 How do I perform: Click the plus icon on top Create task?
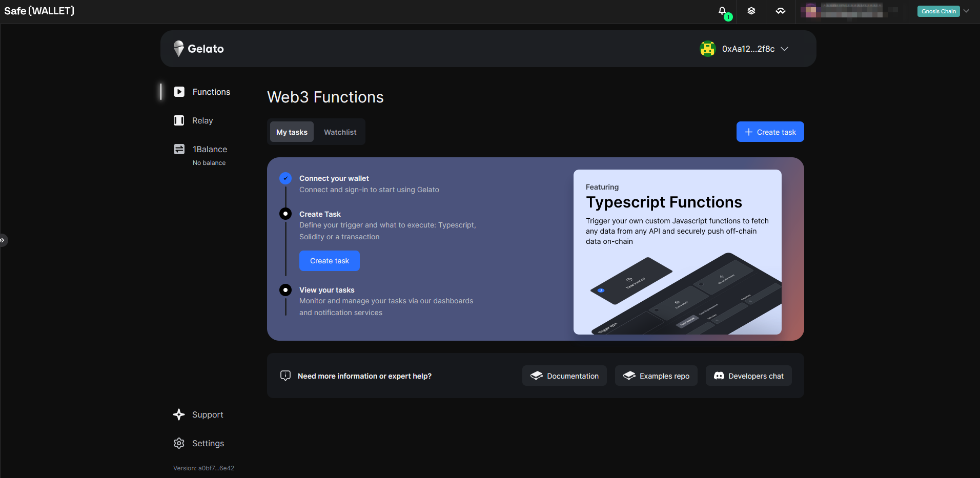pyautogui.click(x=749, y=132)
